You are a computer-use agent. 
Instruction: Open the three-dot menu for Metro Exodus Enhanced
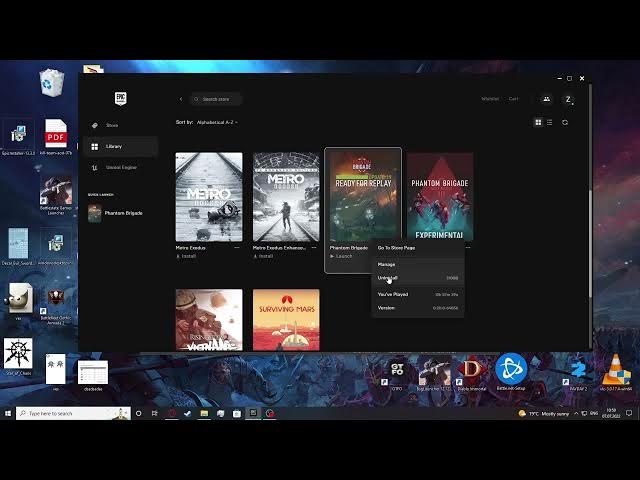tap(314, 248)
